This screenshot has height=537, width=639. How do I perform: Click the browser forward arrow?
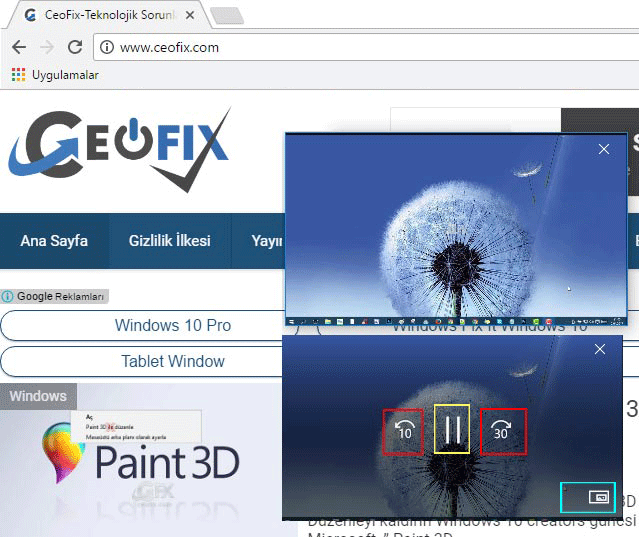click(47, 47)
